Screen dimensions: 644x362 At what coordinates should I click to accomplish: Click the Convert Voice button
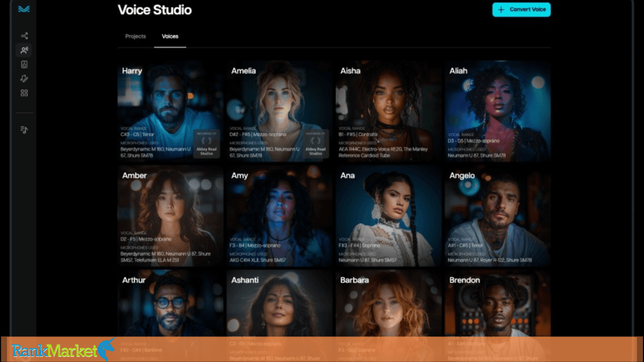pos(521,9)
